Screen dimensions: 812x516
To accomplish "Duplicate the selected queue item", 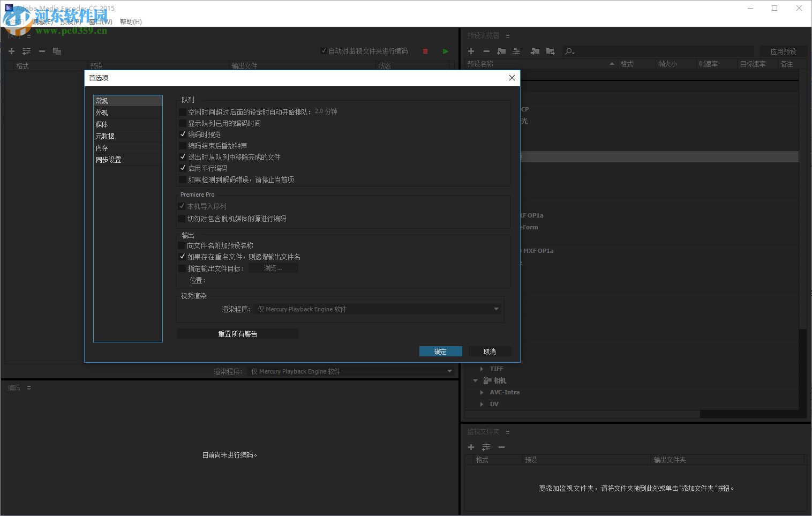I will click(57, 51).
